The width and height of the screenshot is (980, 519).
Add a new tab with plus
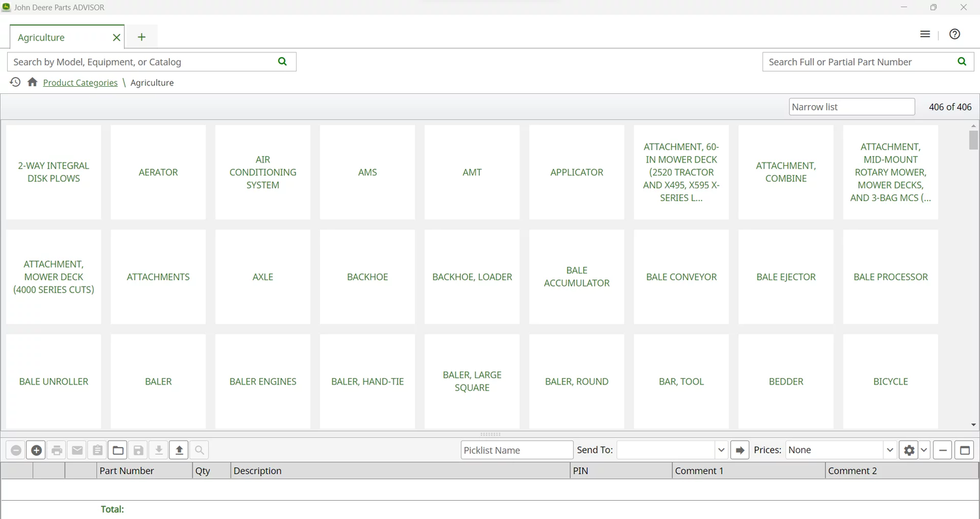[x=142, y=37]
